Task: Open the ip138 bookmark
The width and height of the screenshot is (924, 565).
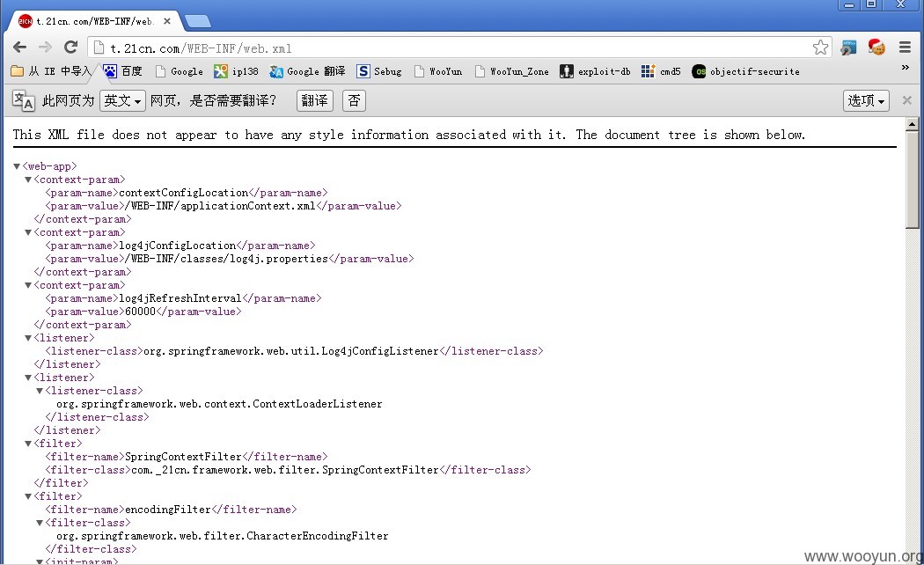Action: click(236, 71)
